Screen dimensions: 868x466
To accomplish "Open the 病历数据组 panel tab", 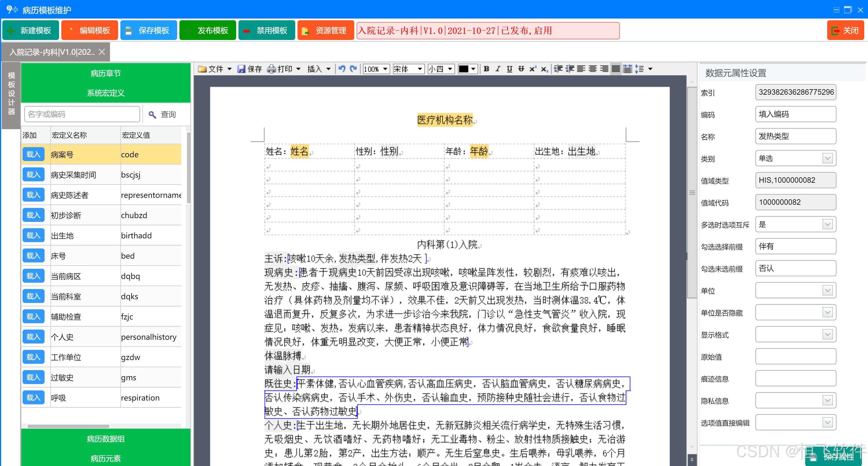I will (x=105, y=438).
